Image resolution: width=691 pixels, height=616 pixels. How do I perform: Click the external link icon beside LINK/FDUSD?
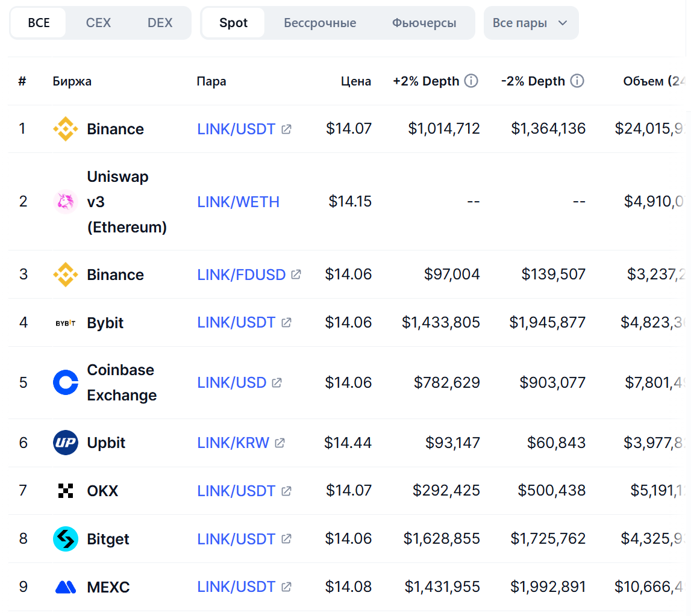pos(296,275)
